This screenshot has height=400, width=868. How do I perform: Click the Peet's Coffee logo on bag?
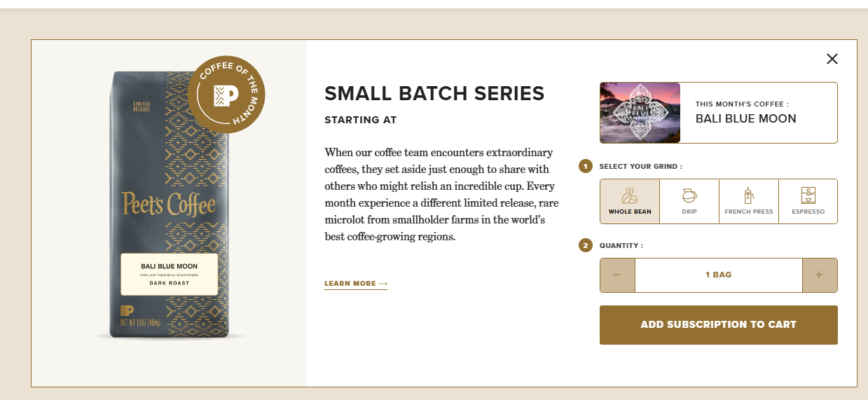pos(168,204)
